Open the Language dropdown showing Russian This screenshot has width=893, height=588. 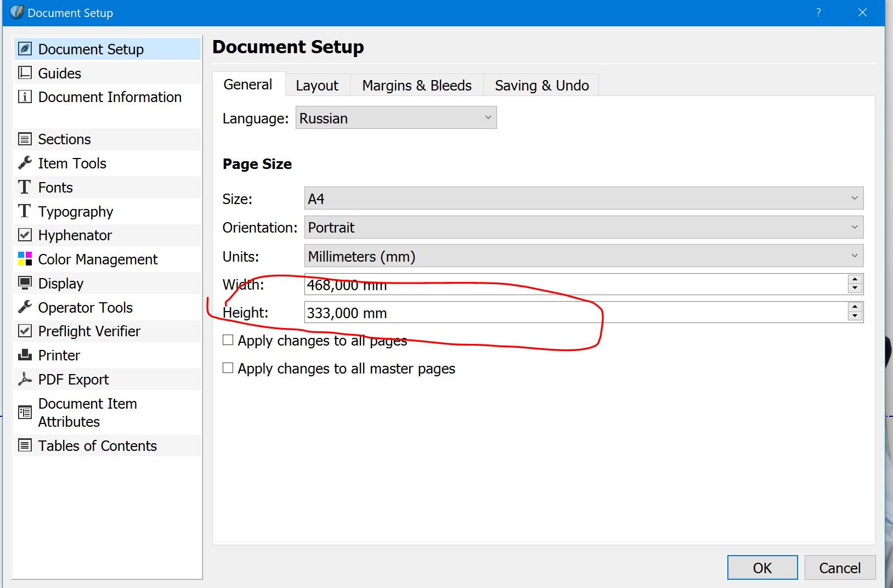[395, 118]
